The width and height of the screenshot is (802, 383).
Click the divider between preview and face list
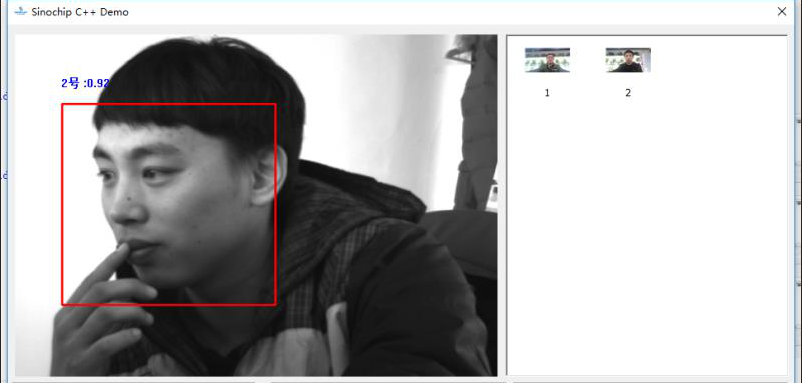(502, 205)
